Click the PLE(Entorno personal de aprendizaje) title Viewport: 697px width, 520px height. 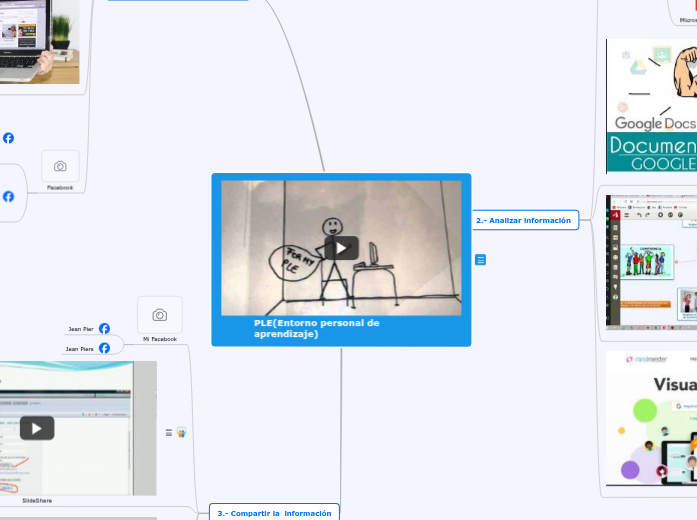click(x=316, y=328)
